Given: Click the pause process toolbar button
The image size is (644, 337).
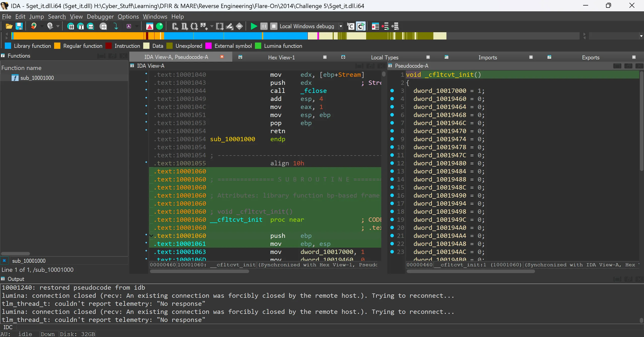Looking at the screenshot, I should [264, 26].
